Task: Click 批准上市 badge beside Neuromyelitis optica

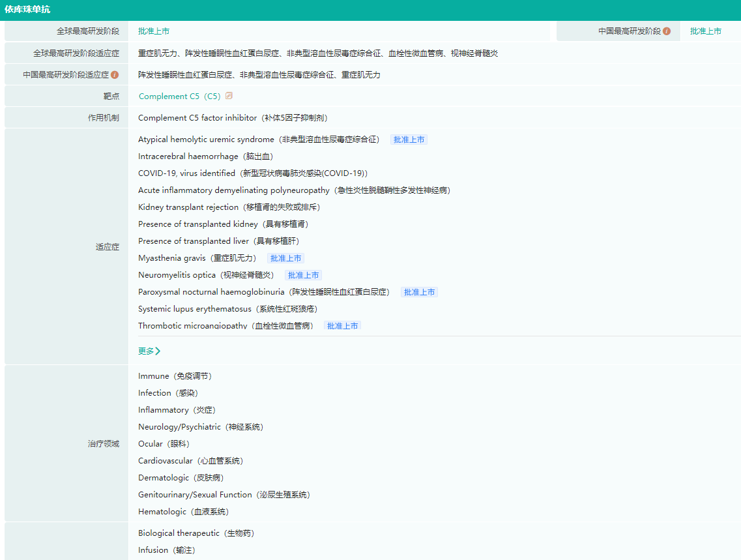Action: [x=303, y=275]
